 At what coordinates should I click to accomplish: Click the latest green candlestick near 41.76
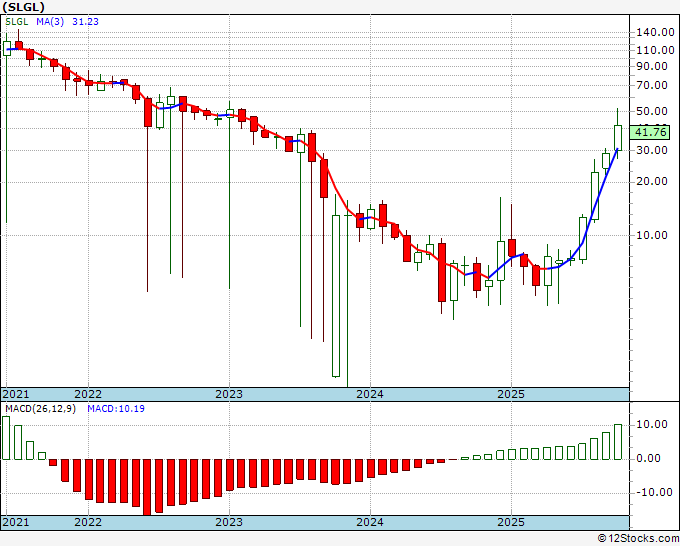coord(618,138)
